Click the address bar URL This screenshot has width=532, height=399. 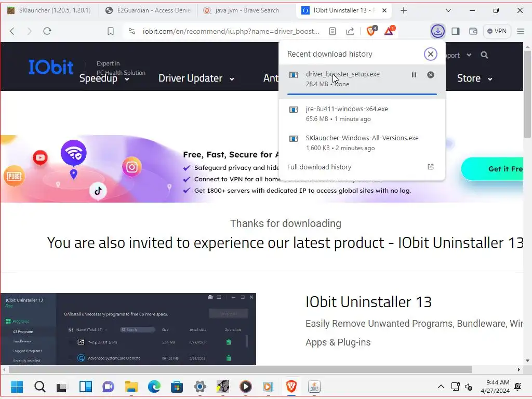pyautogui.click(x=231, y=31)
